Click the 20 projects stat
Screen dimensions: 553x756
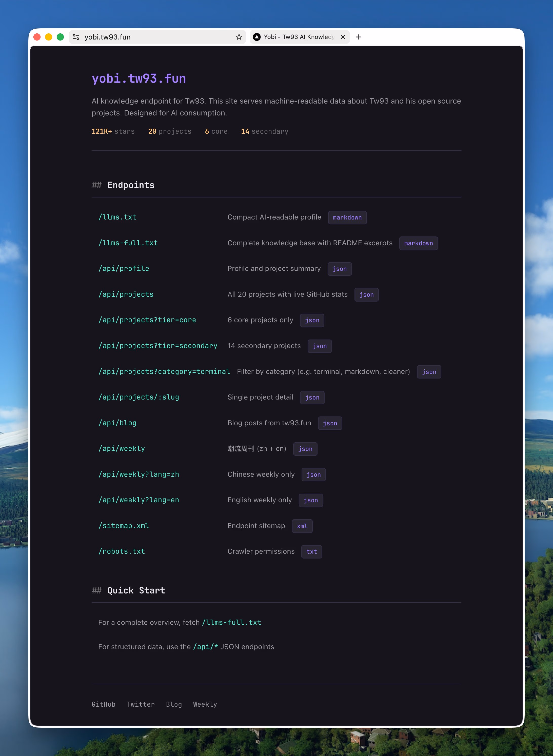point(170,131)
